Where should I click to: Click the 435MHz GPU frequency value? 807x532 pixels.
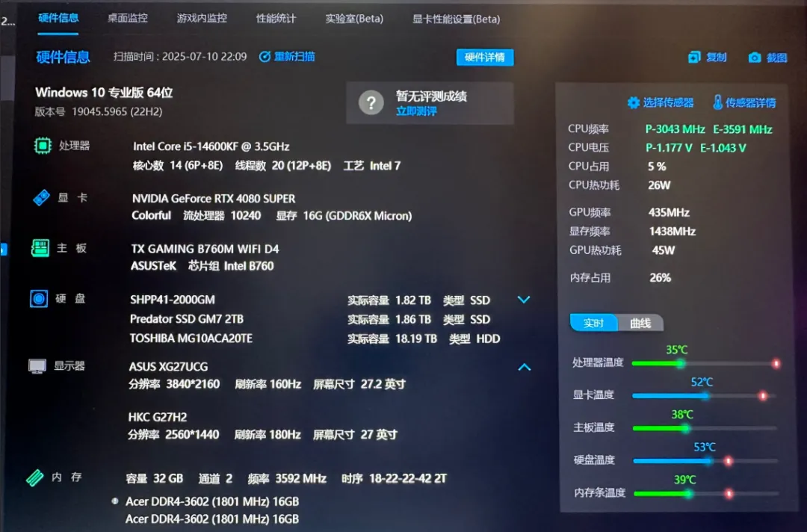click(669, 212)
